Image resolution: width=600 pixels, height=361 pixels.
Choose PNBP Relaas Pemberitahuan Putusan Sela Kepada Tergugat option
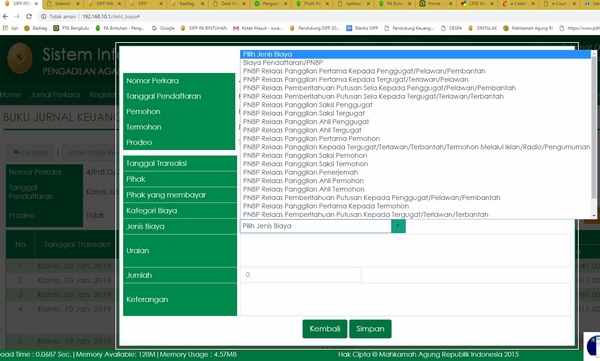(416, 96)
